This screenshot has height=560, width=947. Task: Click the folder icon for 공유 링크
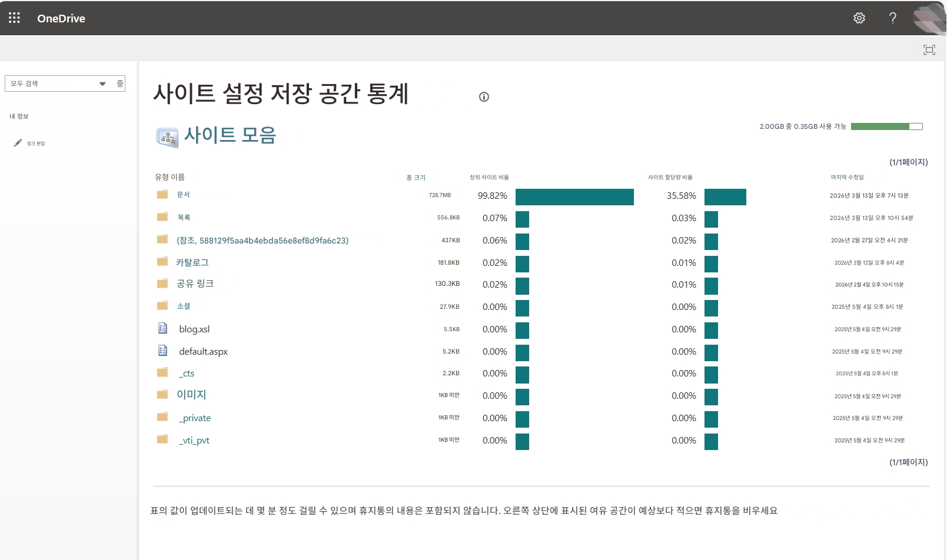(x=162, y=284)
